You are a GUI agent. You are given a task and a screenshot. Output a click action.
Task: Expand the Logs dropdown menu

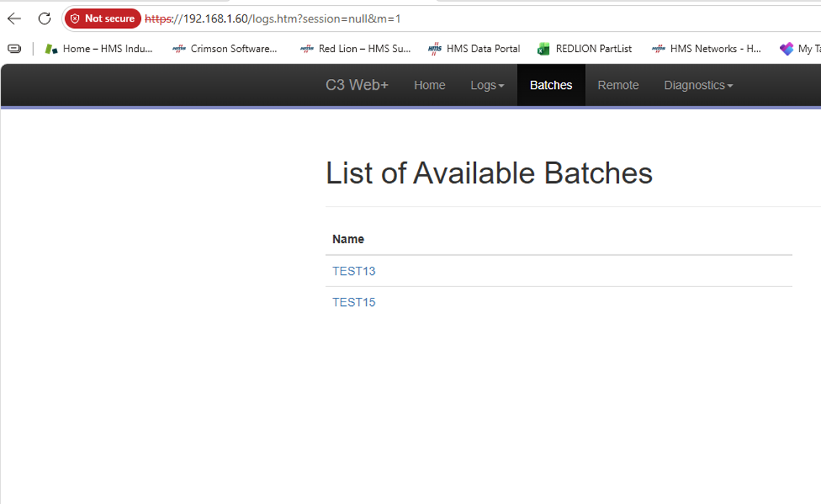(487, 85)
